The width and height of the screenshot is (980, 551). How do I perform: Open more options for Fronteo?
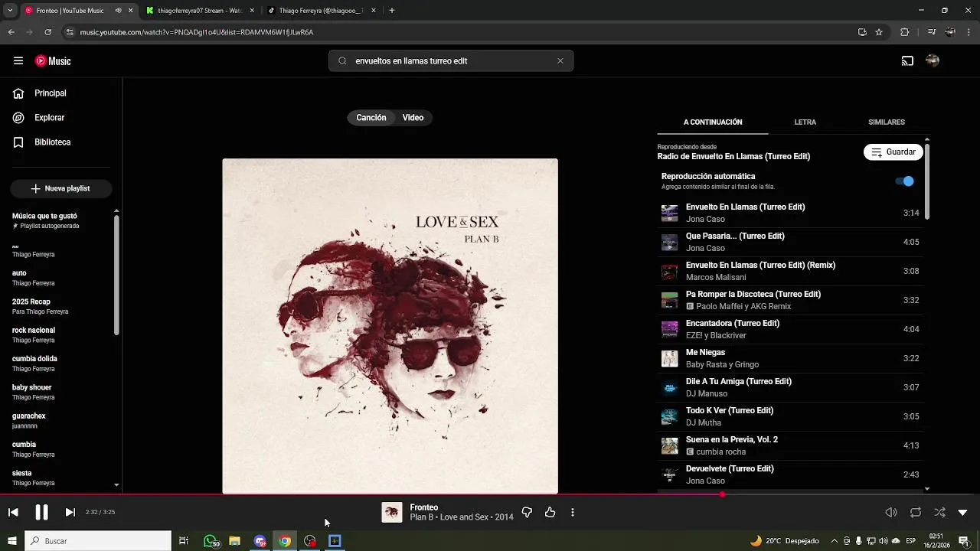tap(573, 513)
